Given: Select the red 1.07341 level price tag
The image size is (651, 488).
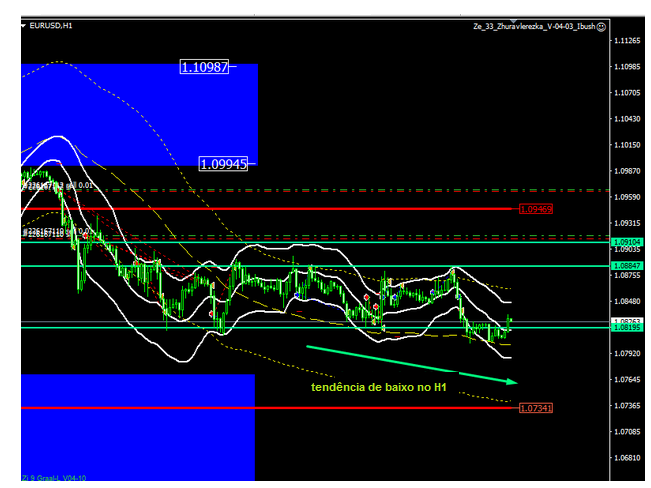Looking at the screenshot, I should [536, 408].
